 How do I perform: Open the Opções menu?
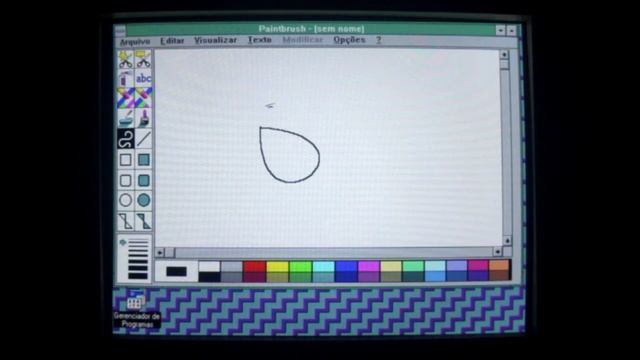[349, 40]
